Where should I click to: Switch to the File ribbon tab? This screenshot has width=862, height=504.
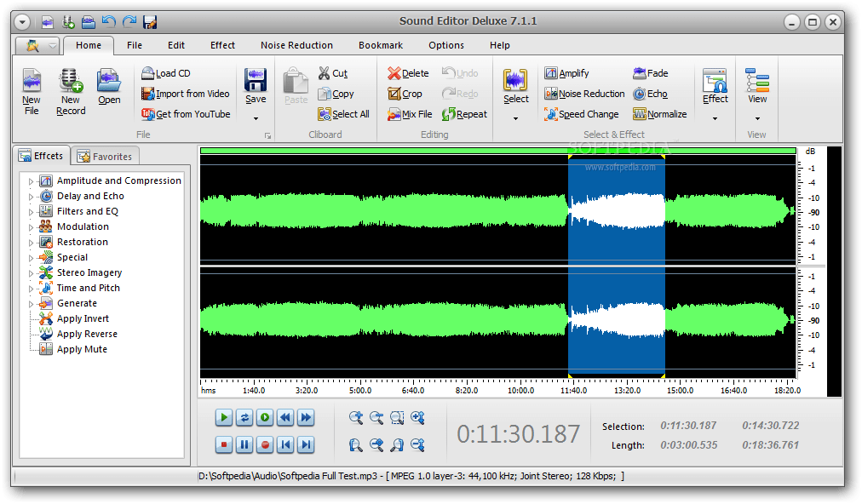coord(135,46)
